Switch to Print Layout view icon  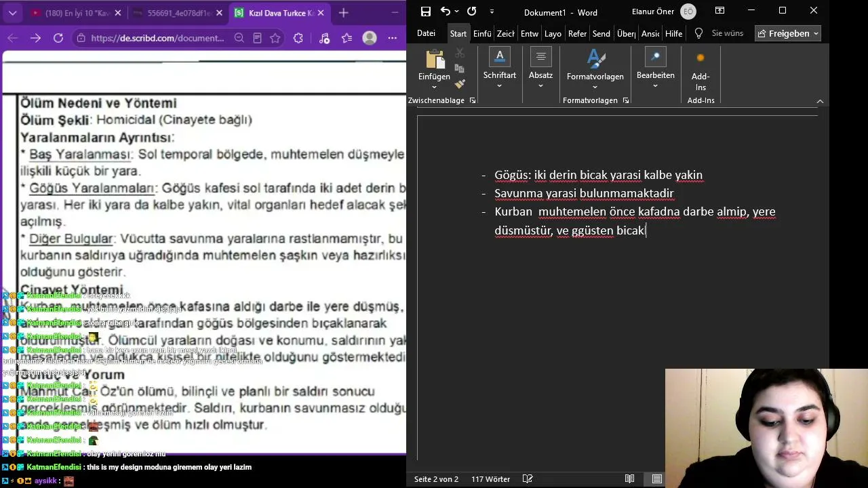(x=657, y=479)
